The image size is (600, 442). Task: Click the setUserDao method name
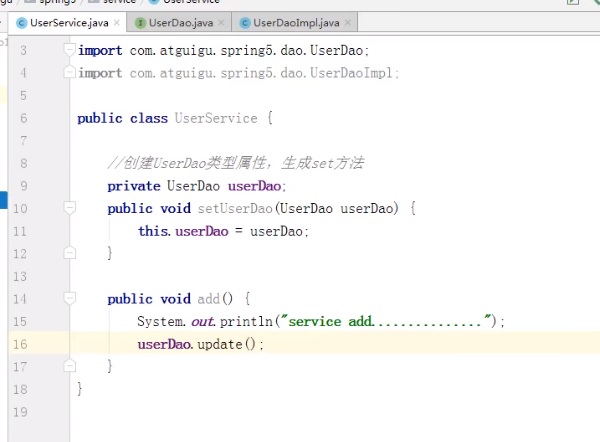235,209
